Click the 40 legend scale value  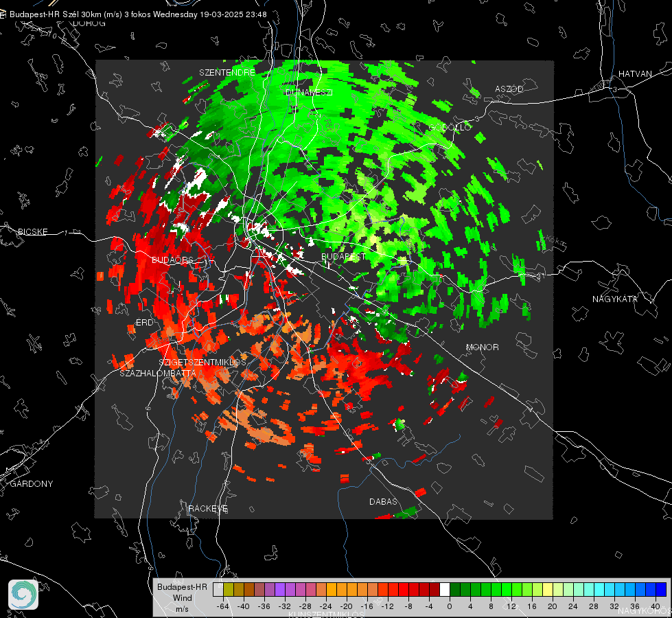pos(656,606)
